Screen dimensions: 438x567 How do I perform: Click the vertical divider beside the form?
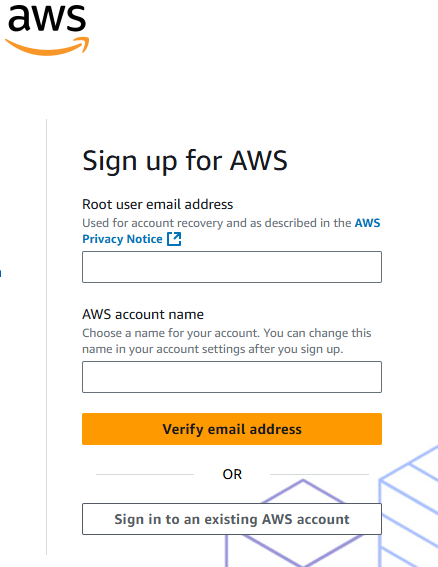[x=47, y=336]
